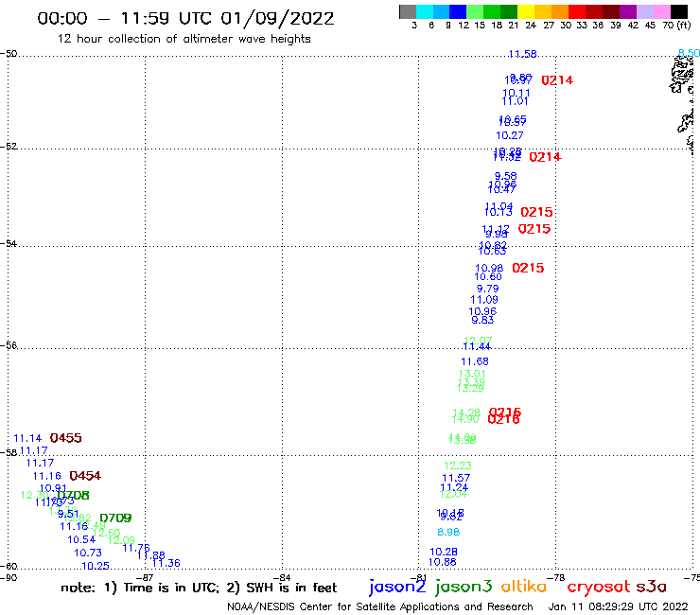Click the green wave height value 13.01
Image resolution: width=700 pixels, height=615 pixels.
point(472,374)
